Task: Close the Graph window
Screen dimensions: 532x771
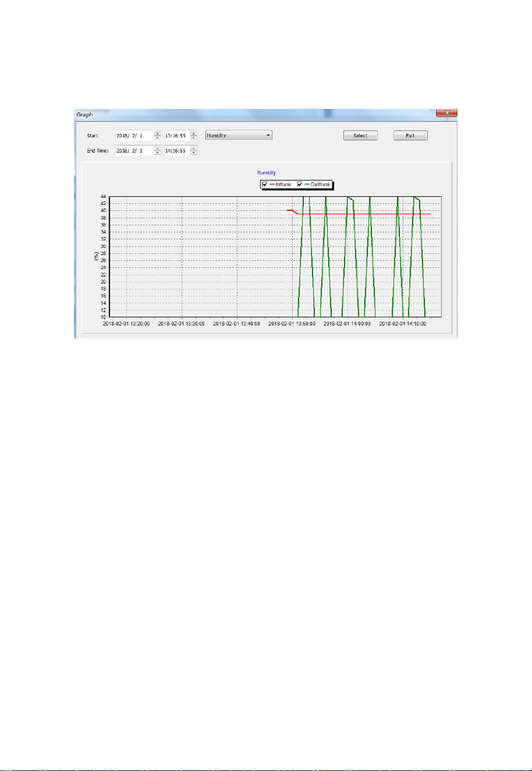Action: (446, 113)
